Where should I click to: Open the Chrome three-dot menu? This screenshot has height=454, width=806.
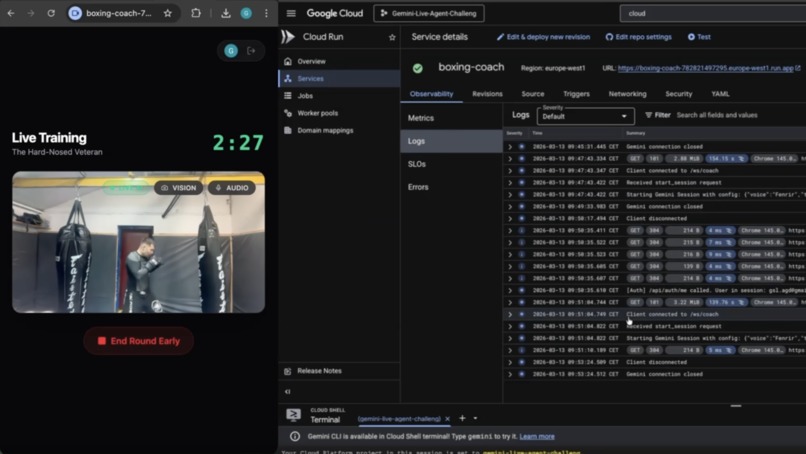click(266, 13)
